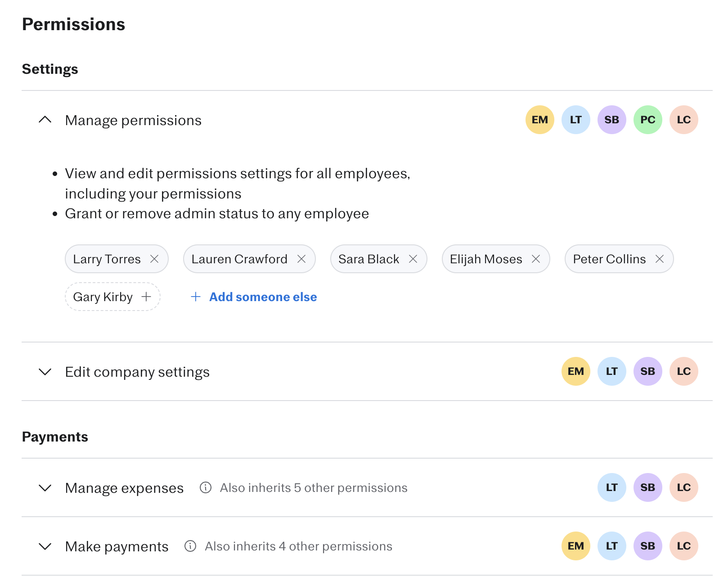Collapse the Manage permissions section
Viewport: 728px width, 577px height.
point(45,120)
